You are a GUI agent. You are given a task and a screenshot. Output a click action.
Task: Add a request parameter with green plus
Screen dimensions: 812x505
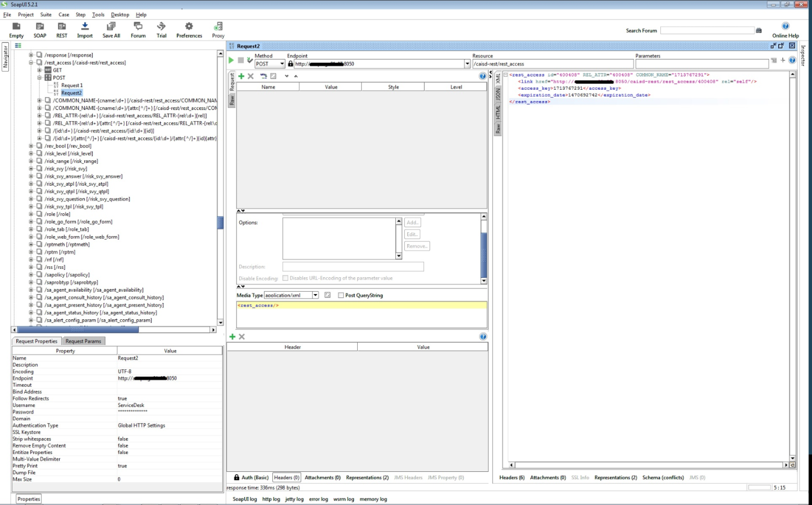click(x=241, y=76)
